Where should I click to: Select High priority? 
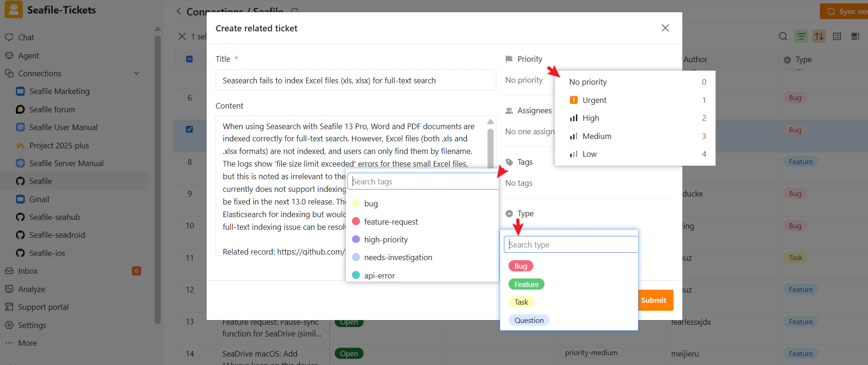(635, 118)
